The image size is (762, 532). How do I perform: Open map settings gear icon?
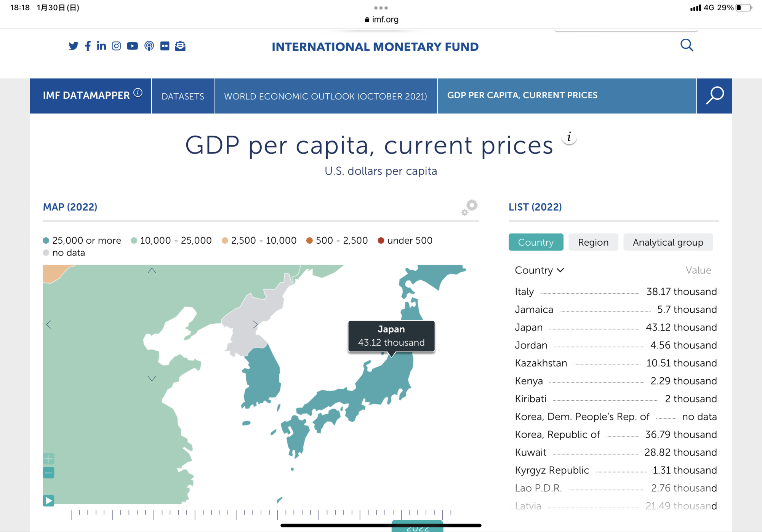(x=470, y=207)
